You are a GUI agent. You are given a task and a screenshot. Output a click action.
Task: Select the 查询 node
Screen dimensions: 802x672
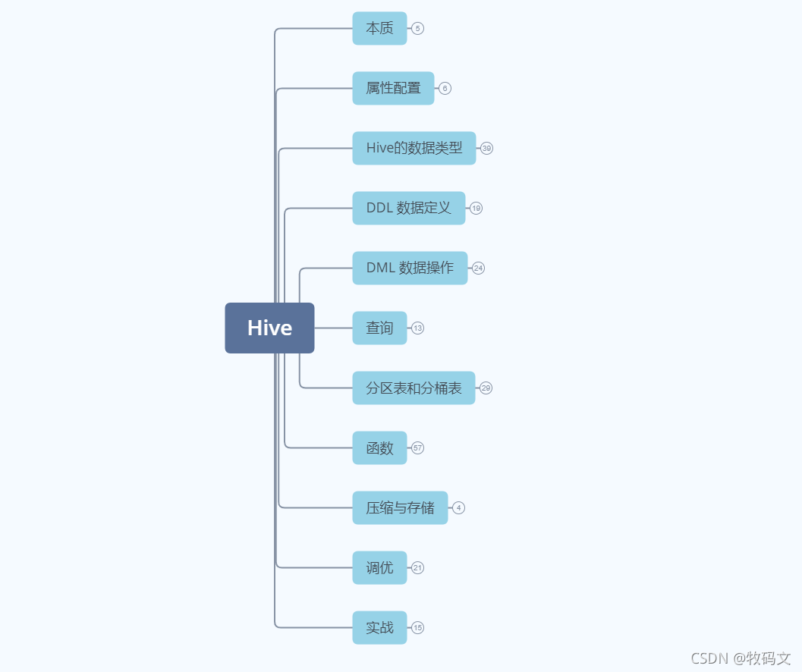(x=379, y=328)
